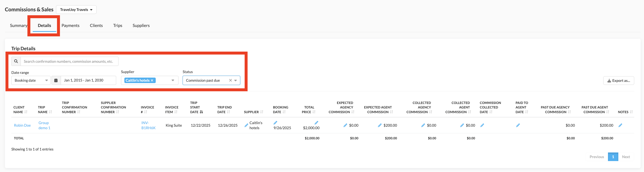The image size is (644, 172).
Task: Remove the Caitlin's hotels supplier tag
Action: (152, 80)
